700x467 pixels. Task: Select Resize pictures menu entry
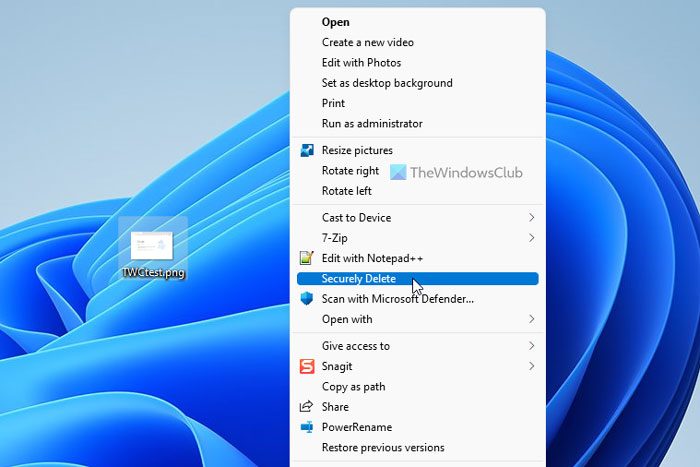tap(417, 150)
